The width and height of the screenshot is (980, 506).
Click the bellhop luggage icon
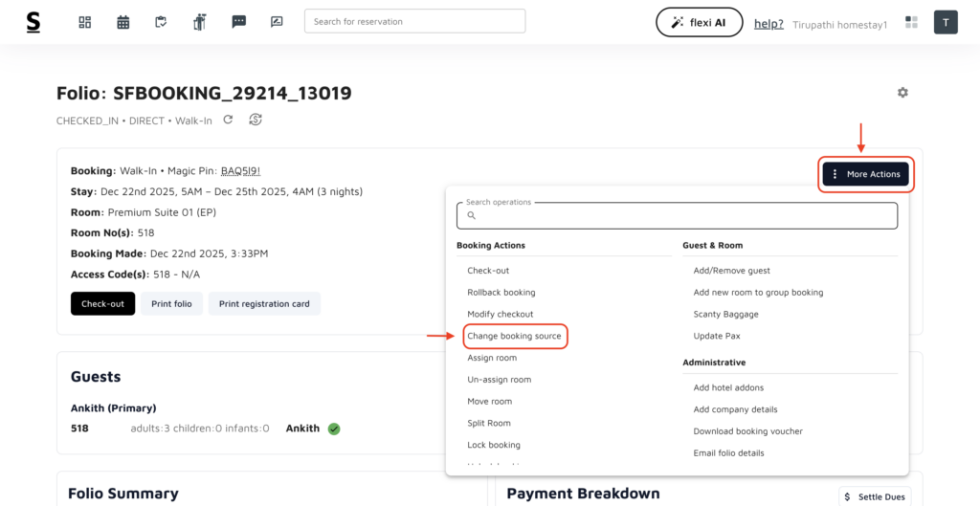[199, 22]
